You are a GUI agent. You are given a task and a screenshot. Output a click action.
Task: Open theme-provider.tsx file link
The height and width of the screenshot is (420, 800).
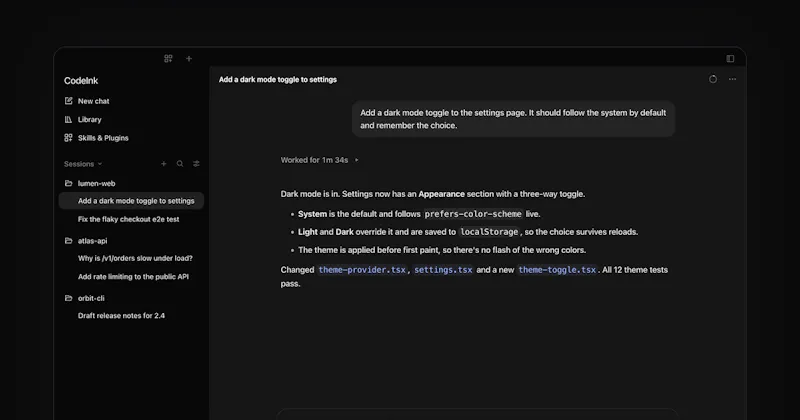pos(362,270)
